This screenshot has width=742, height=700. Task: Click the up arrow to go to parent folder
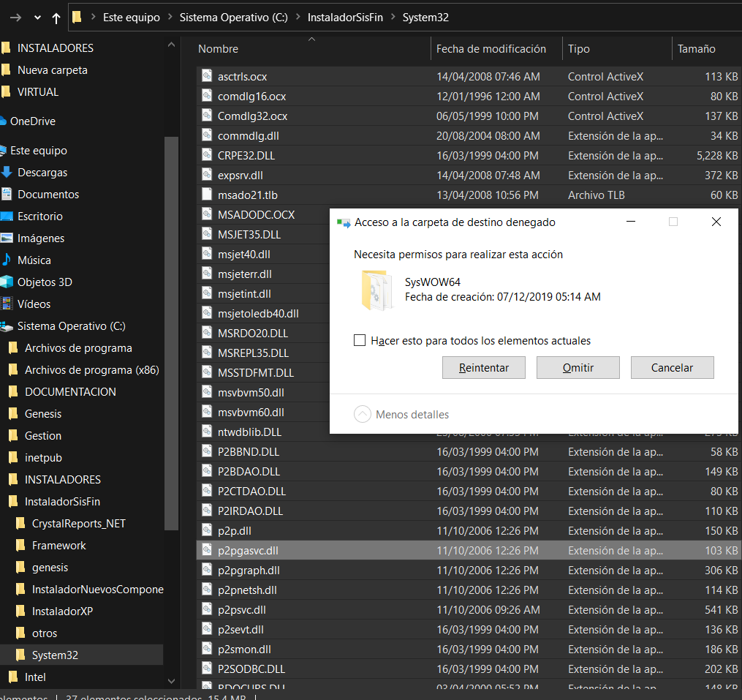[x=56, y=18]
